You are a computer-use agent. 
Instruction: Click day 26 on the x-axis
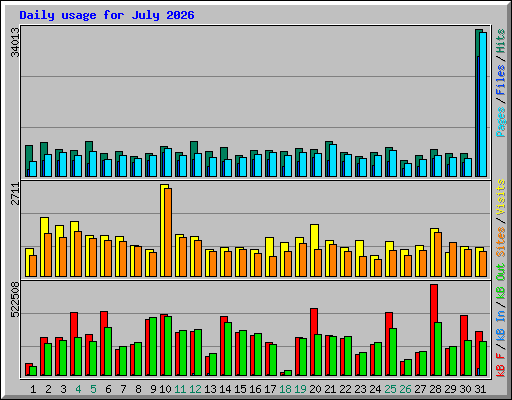[405, 389]
